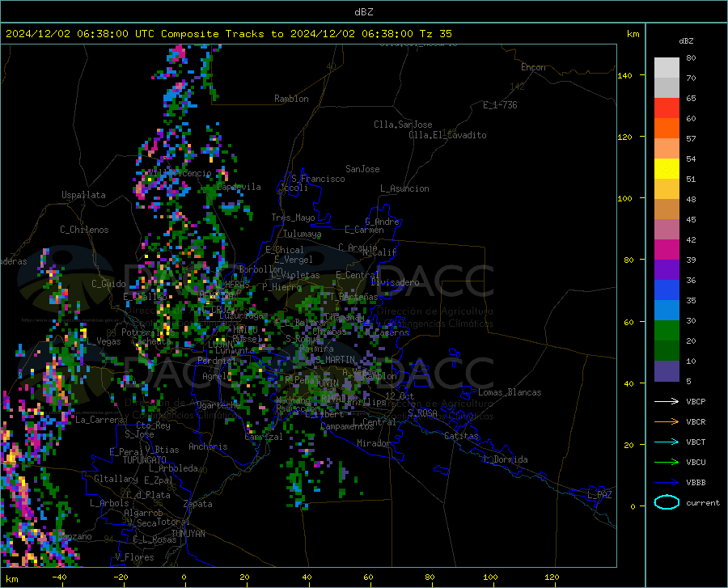Click the 'L_PAZ' map label

pos(599,495)
